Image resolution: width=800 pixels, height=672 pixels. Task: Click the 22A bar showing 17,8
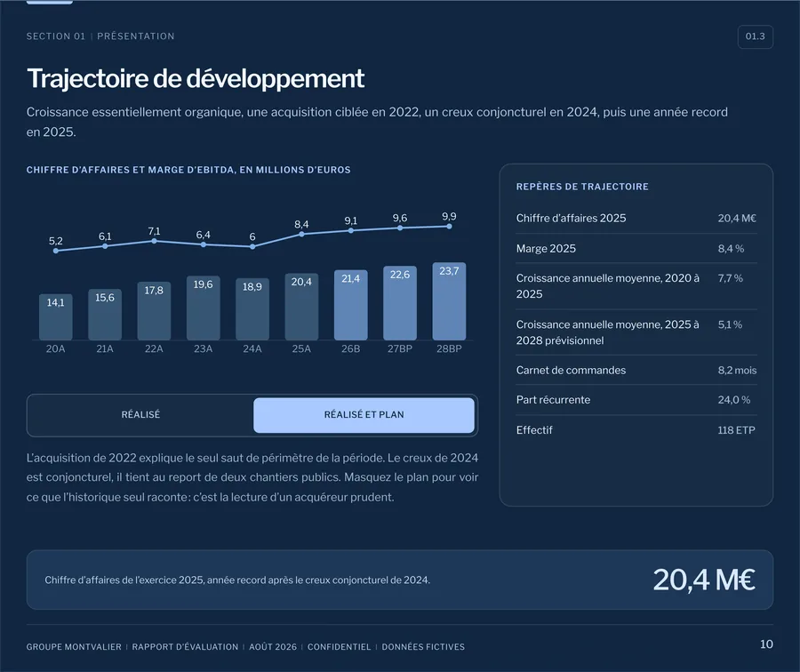click(154, 311)
